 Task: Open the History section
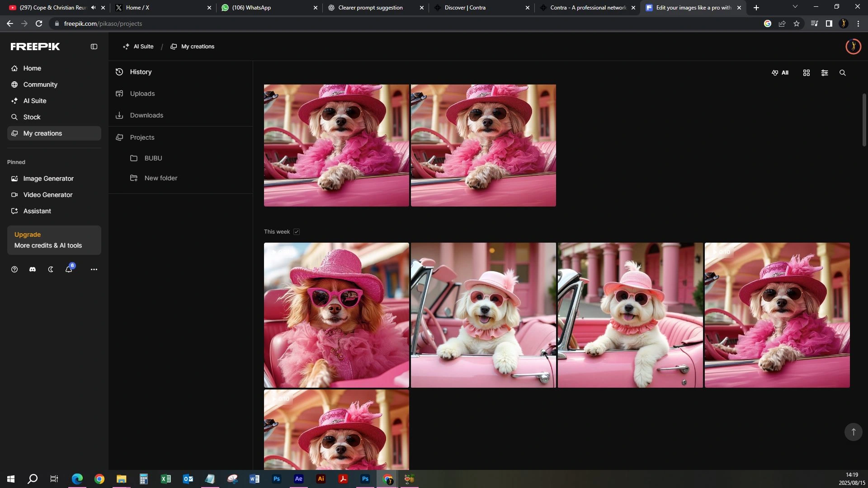pos(181,72)
